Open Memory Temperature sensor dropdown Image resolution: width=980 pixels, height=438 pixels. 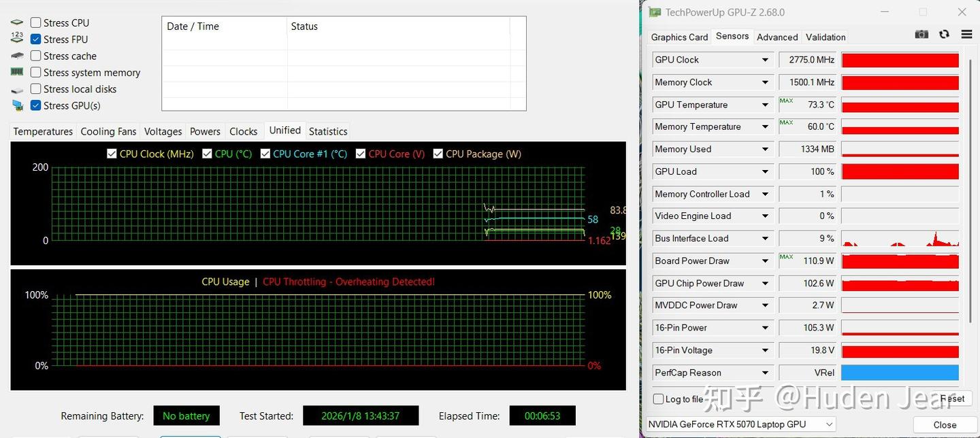[x=766, y=127]
